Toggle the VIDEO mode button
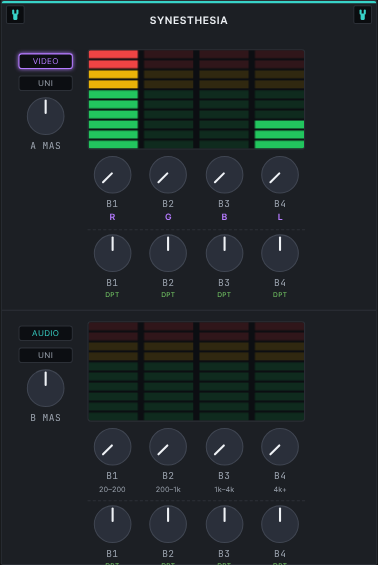 45,61
